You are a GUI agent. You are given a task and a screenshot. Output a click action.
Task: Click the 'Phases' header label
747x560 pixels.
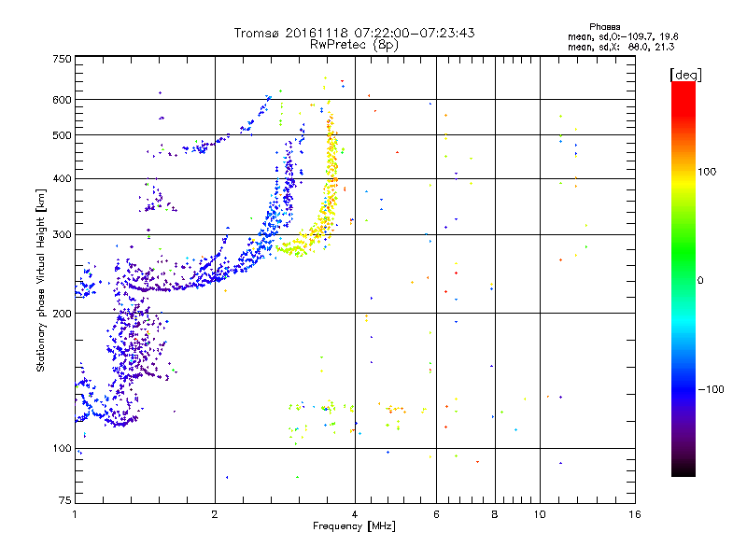click(x=604, y=27)
